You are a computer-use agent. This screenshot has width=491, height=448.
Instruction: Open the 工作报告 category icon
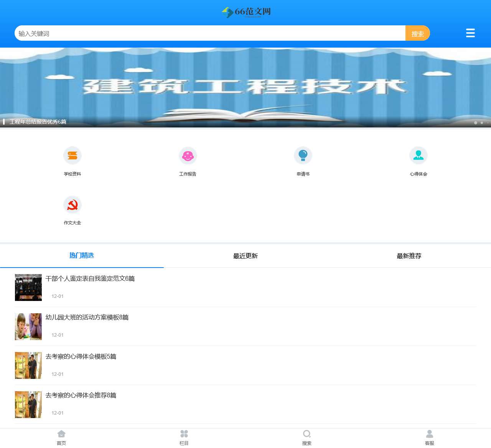point(188,155)
